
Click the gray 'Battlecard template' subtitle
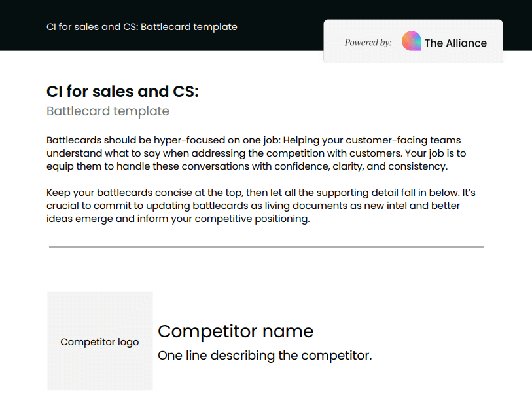click(108, 111)
